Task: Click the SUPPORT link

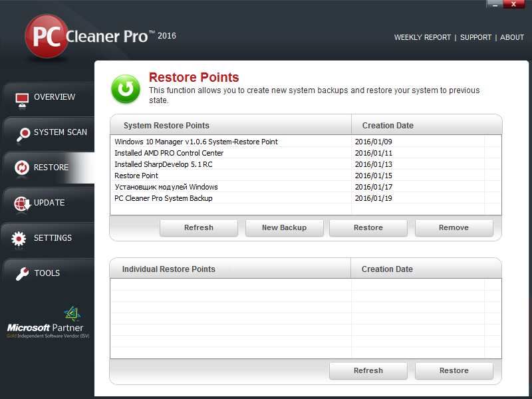Action: pyautogui.click(x=475, y=37)
